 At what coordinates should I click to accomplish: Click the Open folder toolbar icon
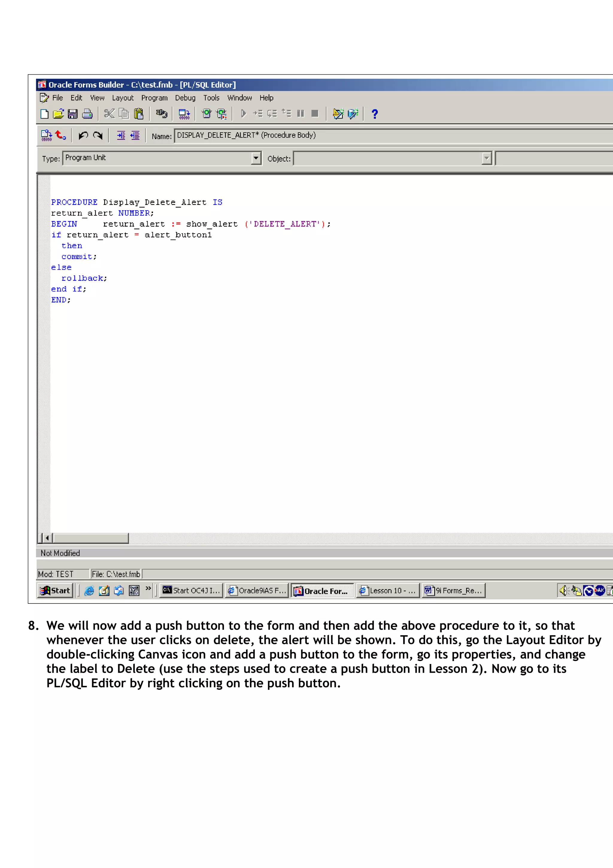tap(58, 114)
